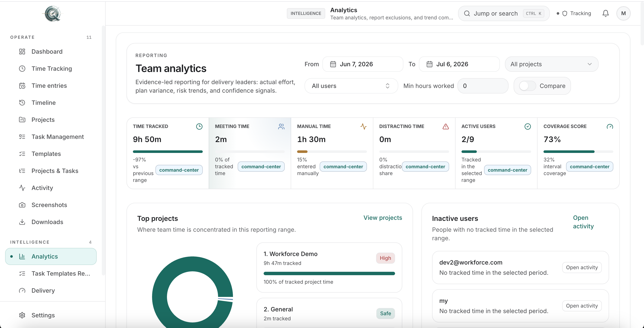Open activity for user my
Viewport: 644px width, 328px height.
tap(582, 306)
